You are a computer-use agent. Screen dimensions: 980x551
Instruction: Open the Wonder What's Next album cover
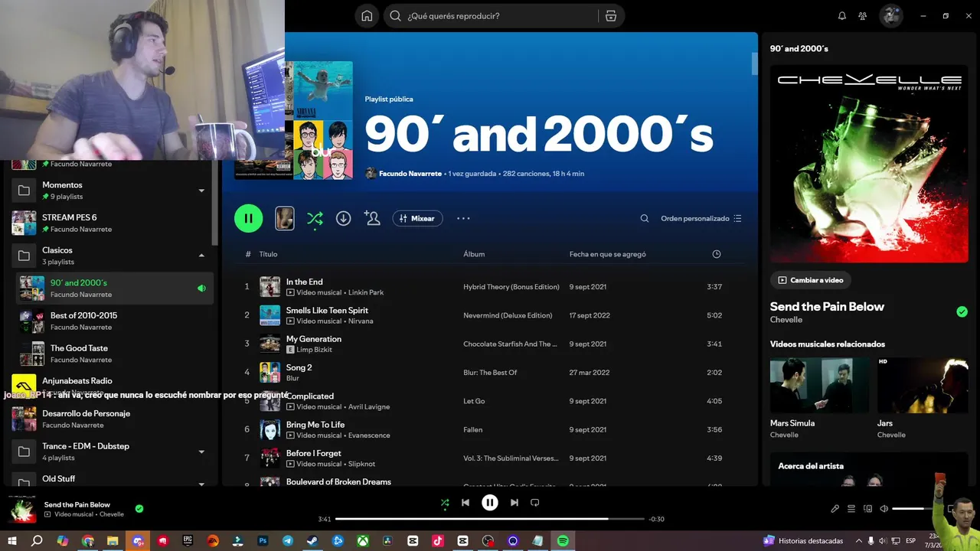click(869, 164)
